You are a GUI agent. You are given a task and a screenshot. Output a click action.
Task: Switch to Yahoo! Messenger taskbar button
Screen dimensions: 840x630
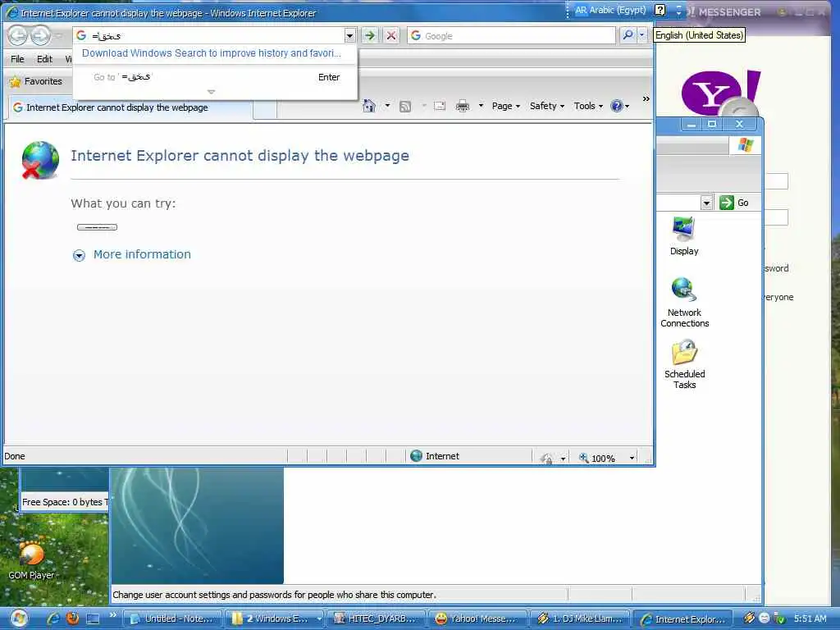[x=478, y=619]
